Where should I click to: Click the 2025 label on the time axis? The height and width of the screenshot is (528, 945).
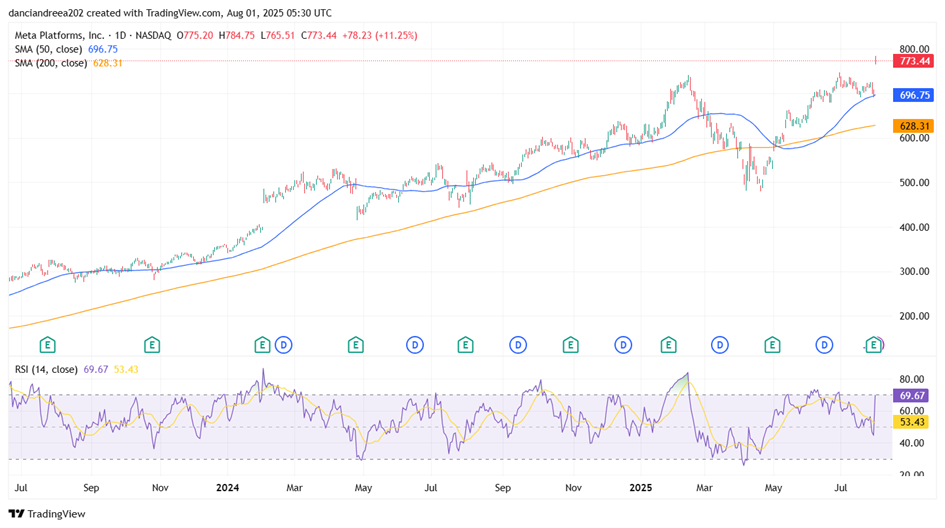click(640, 488)
